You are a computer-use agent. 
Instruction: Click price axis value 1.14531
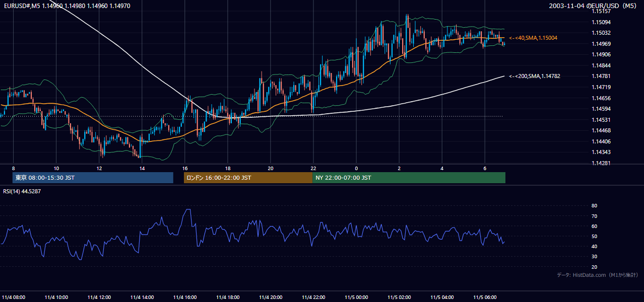[x=601, y=120]
